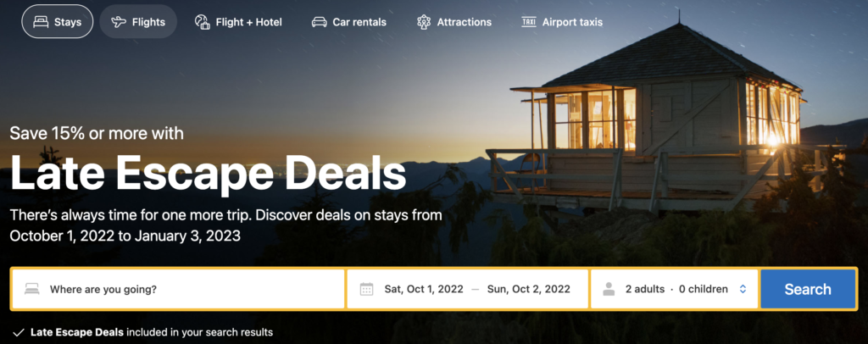Click the globe-suitcase Flight + Hotel icon
This screenshot has width=868, height=344.
[x=202, y=22]
